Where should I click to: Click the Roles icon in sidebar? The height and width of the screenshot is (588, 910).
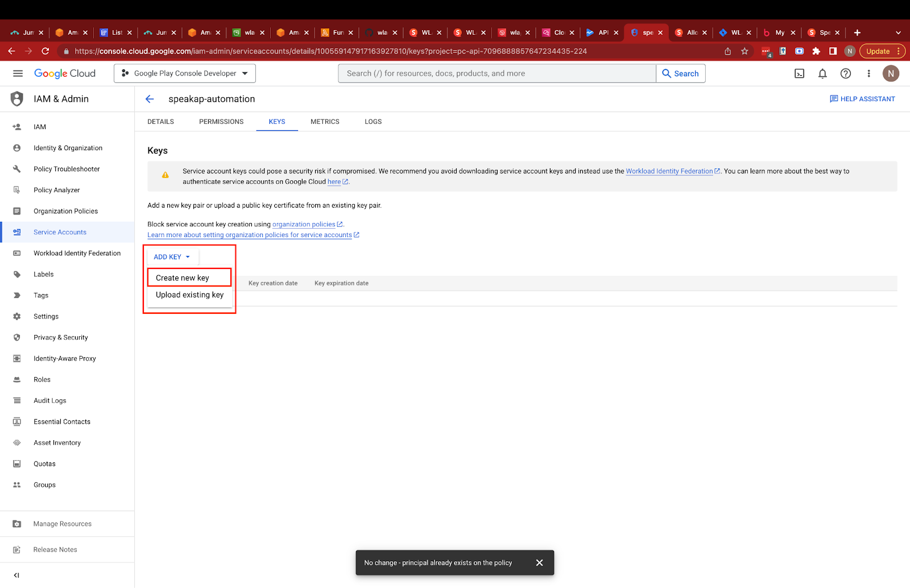[x=17, y=379]
